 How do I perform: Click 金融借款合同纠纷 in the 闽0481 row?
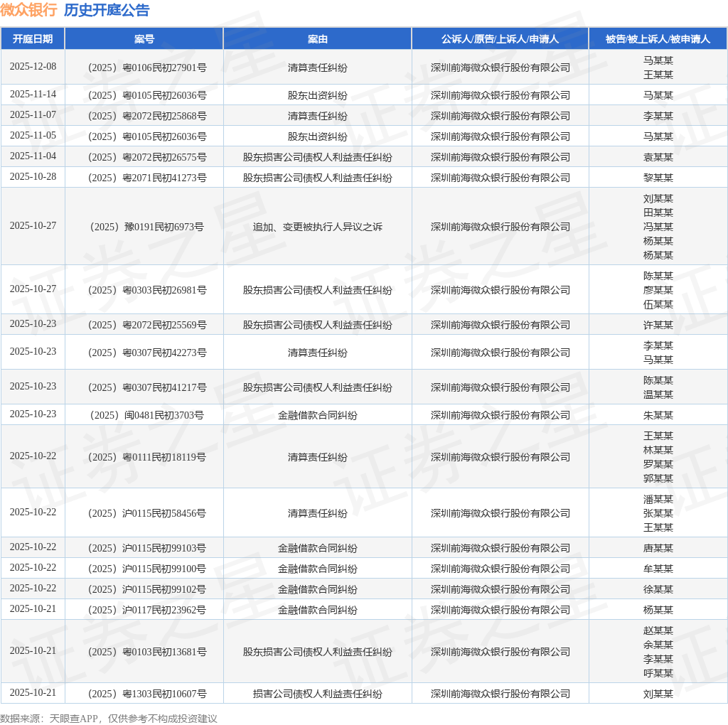[x=318, y=415]
